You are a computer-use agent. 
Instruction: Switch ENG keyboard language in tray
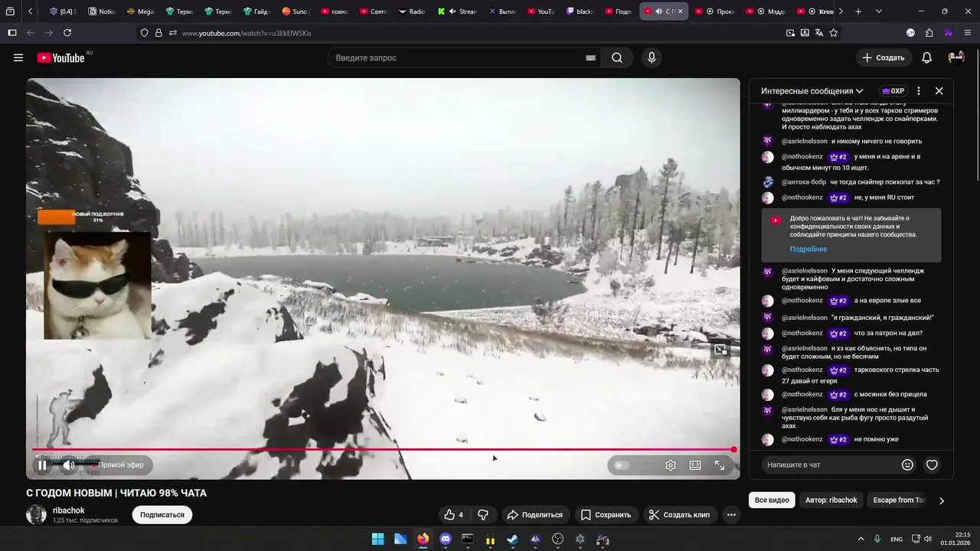click(897, 539)
